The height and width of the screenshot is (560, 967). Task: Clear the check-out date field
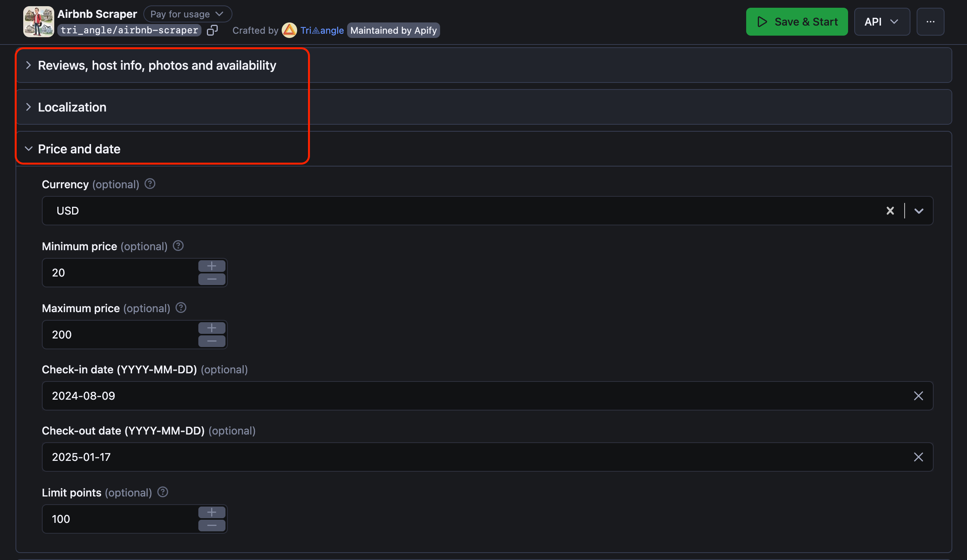pos(918,457)
